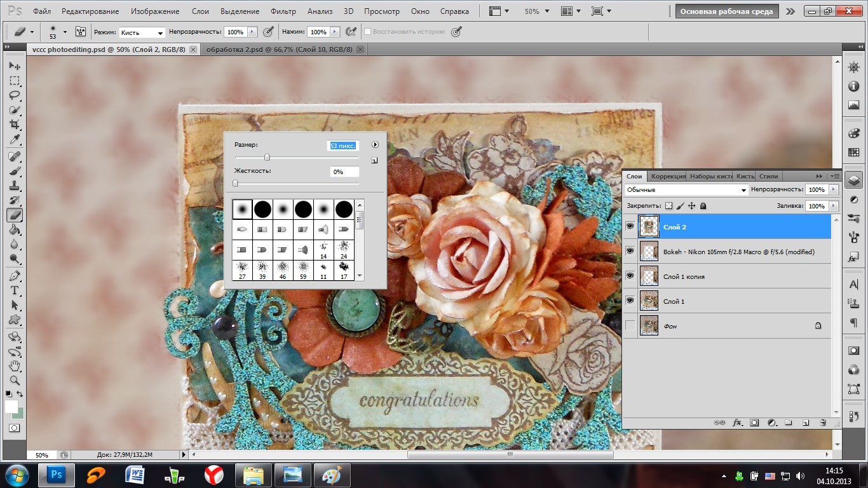Image resolution: width=868 pixels, height=488 pixels.
Task: Open brush picker flyout menu arrow
Action: pos(375,145)
